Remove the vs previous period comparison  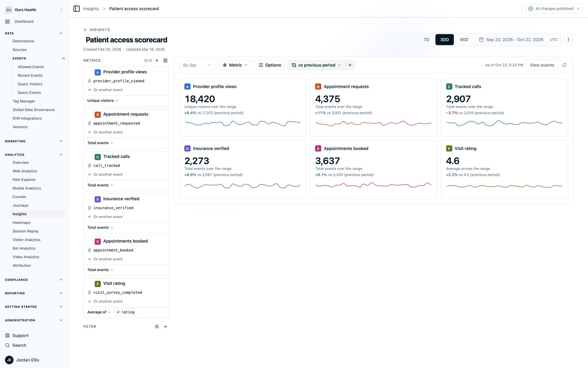[x=350, y=65]
